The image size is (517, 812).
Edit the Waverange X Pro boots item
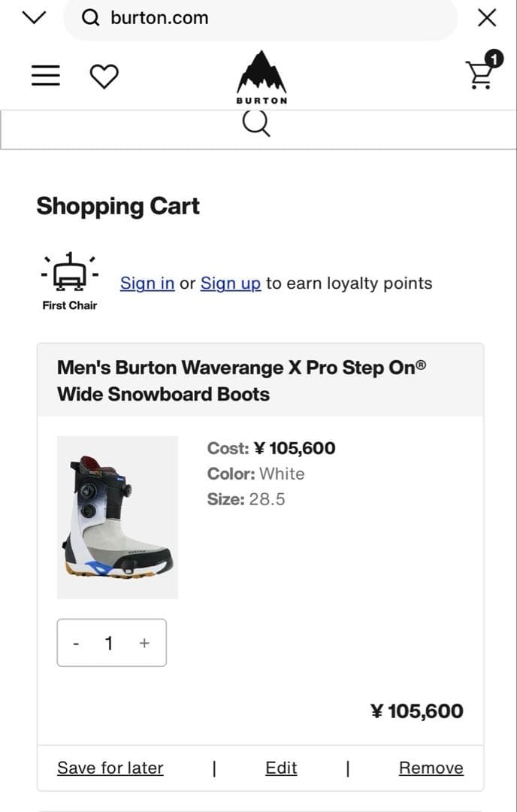(280, 768)
